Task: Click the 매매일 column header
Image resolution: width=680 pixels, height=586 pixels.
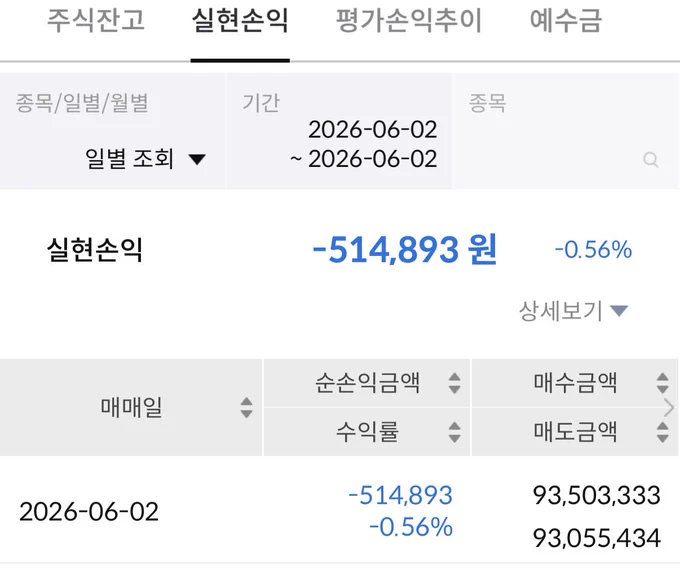Action: click(131, 408)
